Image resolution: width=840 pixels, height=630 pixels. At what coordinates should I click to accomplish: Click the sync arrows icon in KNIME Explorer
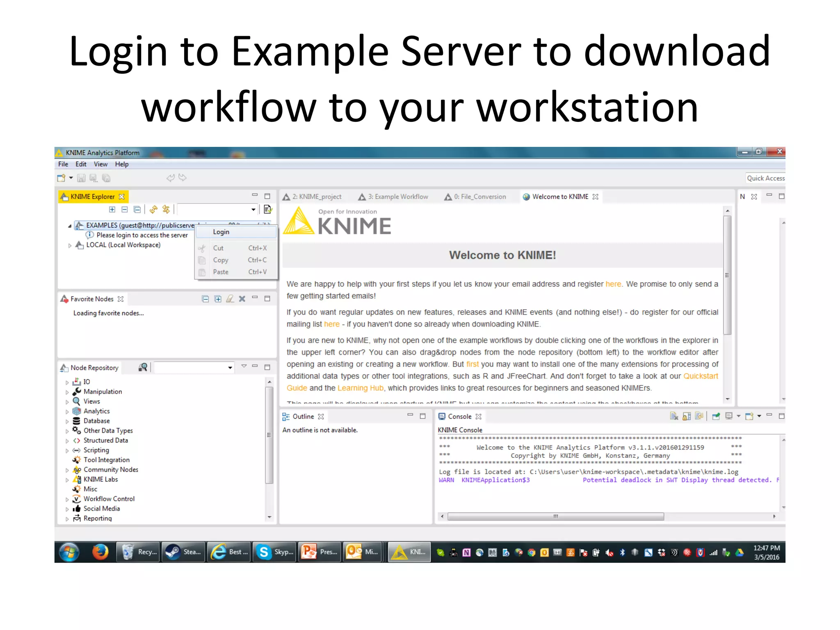pos(166,210)
